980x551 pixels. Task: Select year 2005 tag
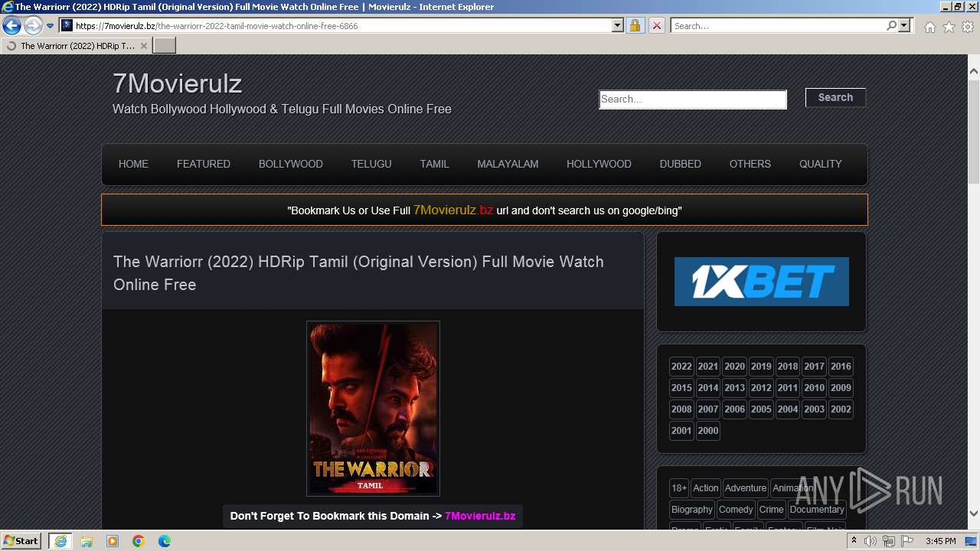761,409
